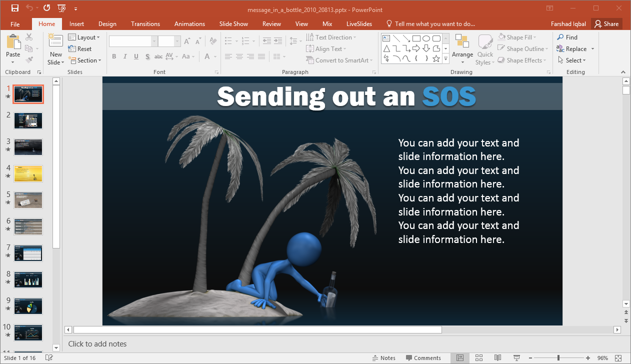Toggle Normal view button in status bar
631x364 pixels.
[x=460, y=358]
